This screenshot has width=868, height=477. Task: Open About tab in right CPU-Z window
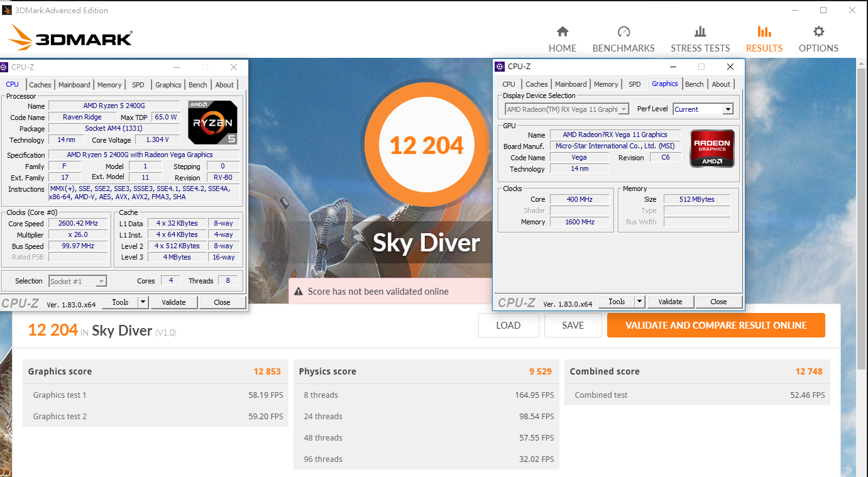click(721, 84)
